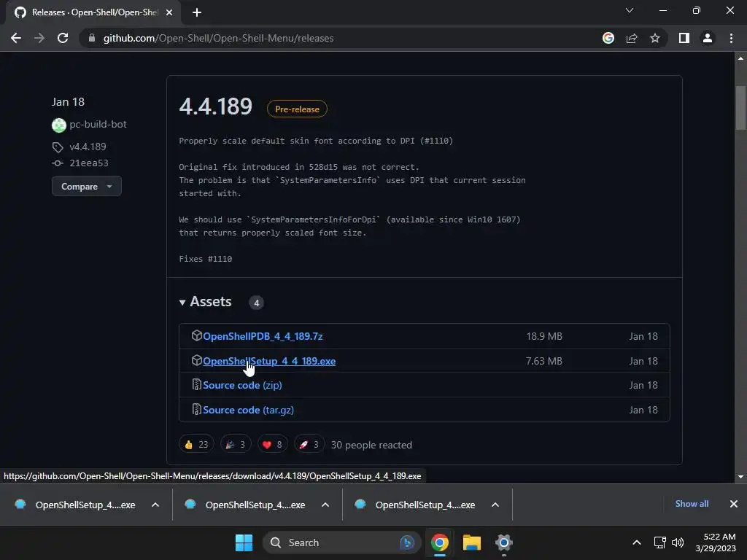The image size is (747, 560).
Task: Click the 4.4.189 release title
Action: tap(215, 106)
